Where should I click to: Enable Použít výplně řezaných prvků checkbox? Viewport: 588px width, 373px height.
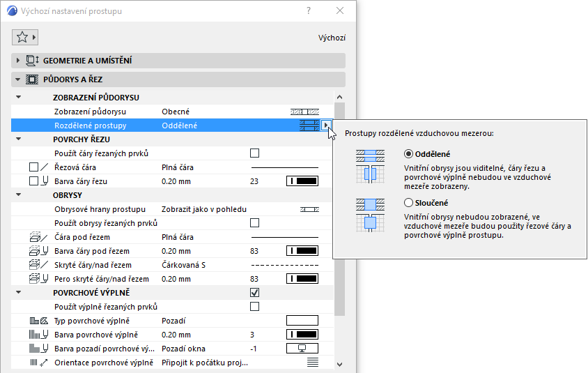(254, 307)
